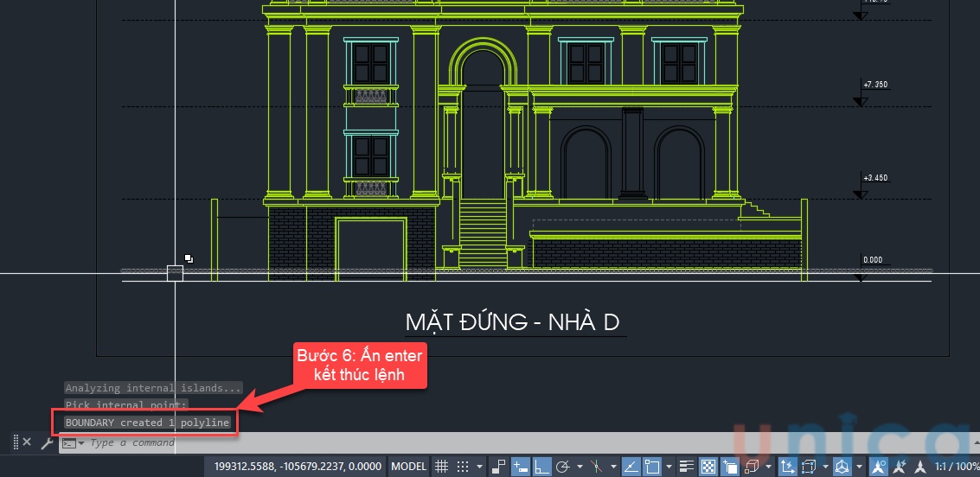Open the Polar Tracking angle dropdown arrow
Viewport: 980px width, 477px height.
tap(580, 466)
